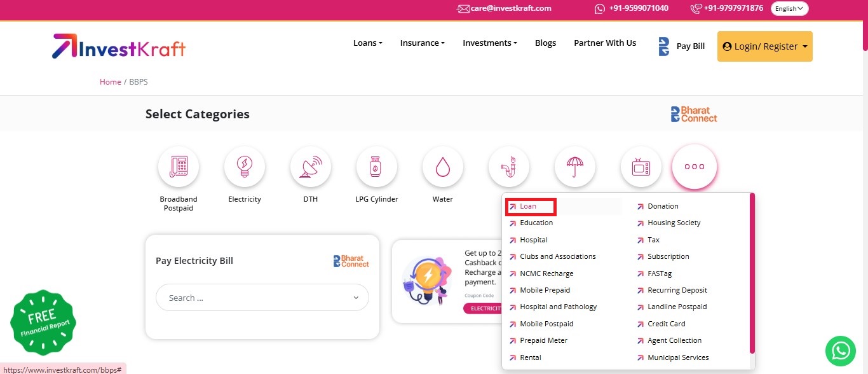Click +91-9599071040 WhatsApp number

pyautogui.click(x=639, y=8)
